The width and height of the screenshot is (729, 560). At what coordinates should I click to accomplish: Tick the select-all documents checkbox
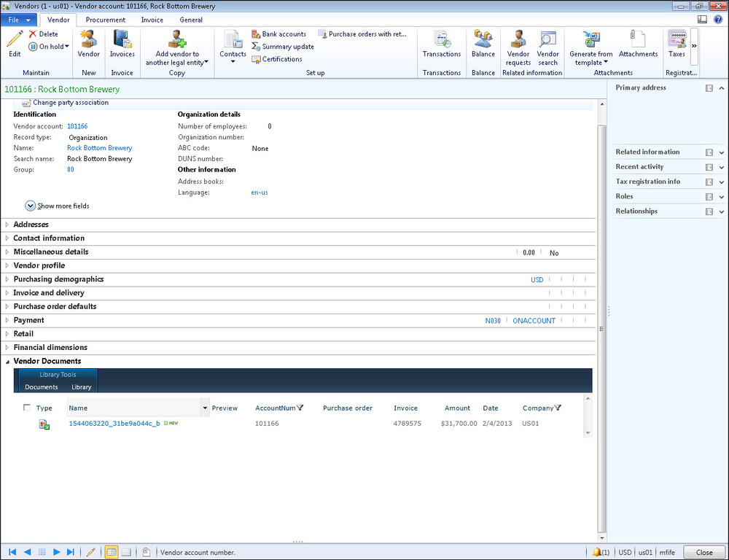[x=26, y=408]
